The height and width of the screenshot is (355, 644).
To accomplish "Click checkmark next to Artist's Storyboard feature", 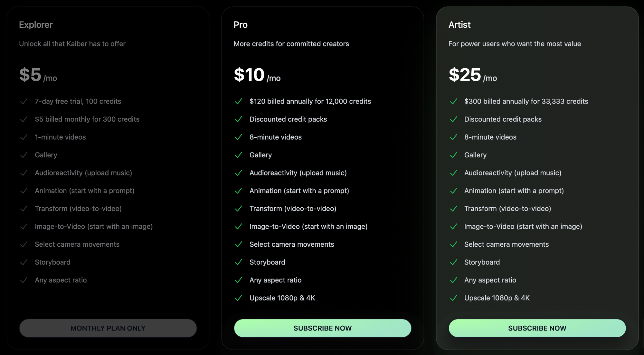I will pyautogui.click(x=453, y=262).
